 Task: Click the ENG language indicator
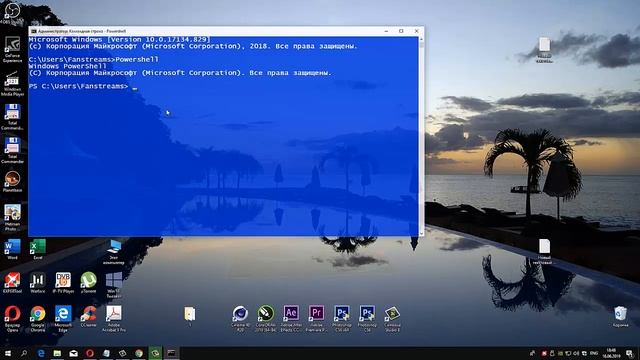pyautogui.click(x=594, y=353)
